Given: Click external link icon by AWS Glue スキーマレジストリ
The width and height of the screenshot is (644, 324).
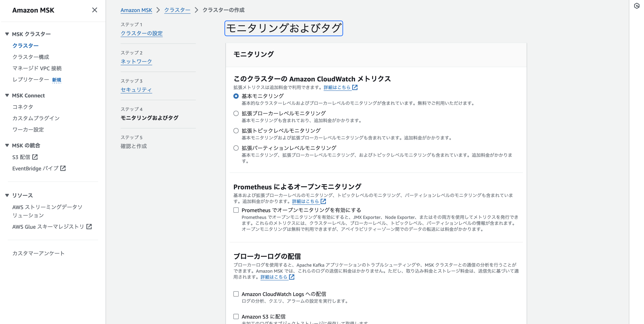Looking at the screenshot, I should click(89, 227).
